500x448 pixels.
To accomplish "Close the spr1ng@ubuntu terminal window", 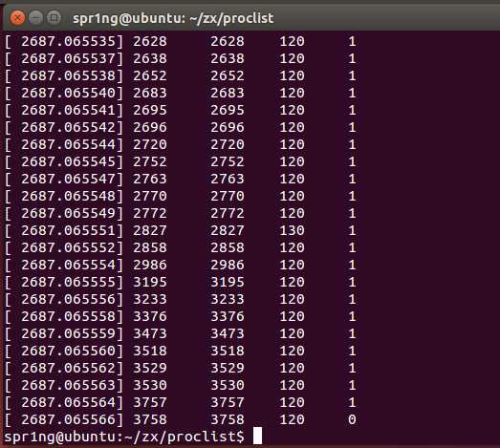I will point(17,18).
